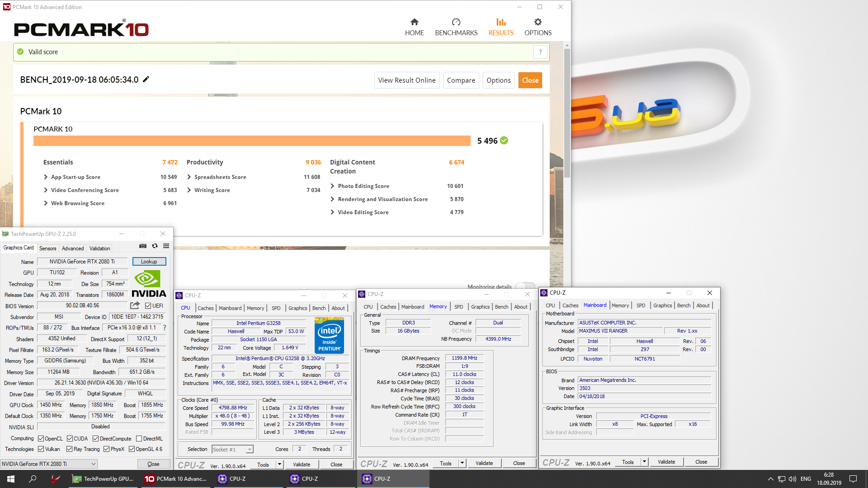Open the BENCHMARKS section
This screenshot has width=868, height=488.
456,27
